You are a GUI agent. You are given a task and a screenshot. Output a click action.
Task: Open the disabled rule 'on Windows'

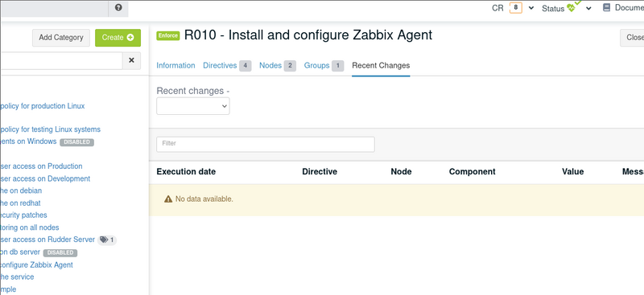28,141
